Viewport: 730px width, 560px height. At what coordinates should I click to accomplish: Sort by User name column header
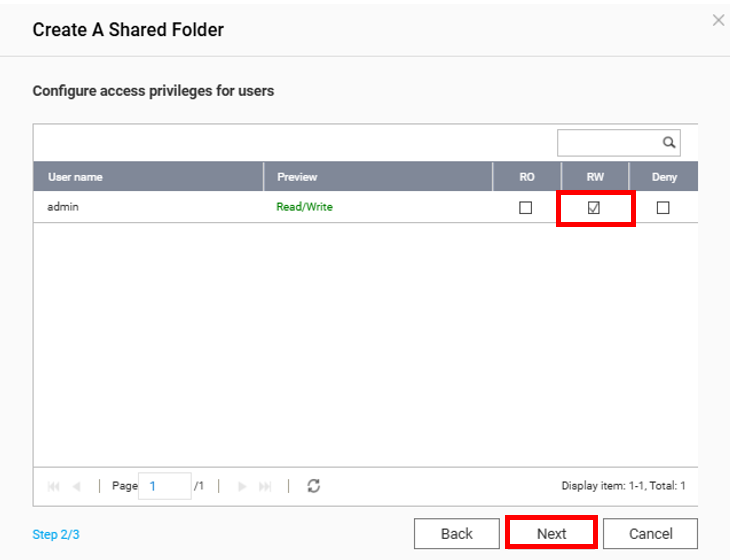click(148, 177)
